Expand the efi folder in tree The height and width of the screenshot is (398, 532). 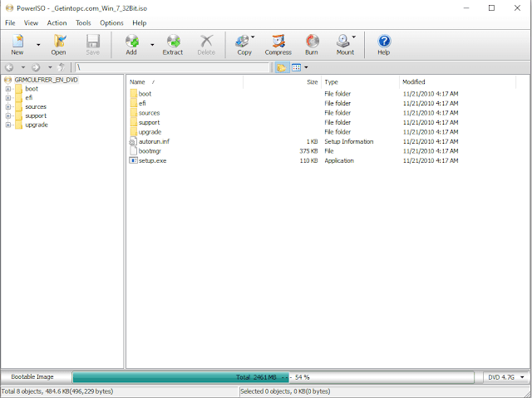click(x=7, y=98)
